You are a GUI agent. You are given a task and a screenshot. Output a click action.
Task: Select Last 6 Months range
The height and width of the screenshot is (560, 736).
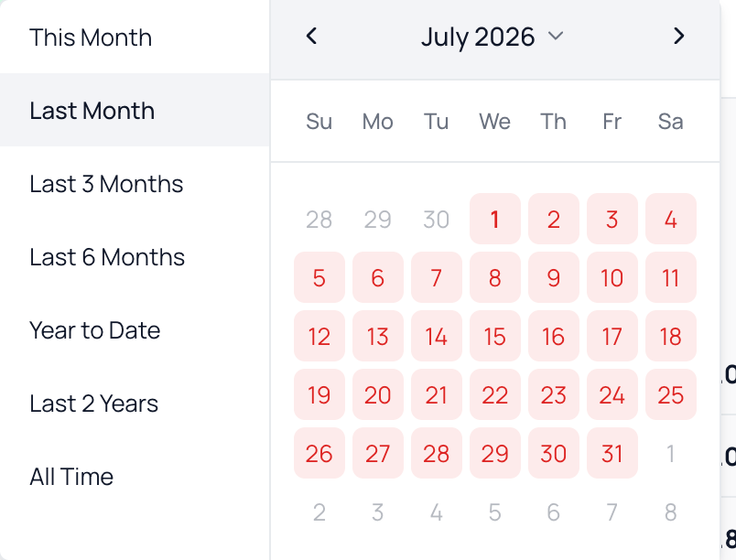point(135,256)
